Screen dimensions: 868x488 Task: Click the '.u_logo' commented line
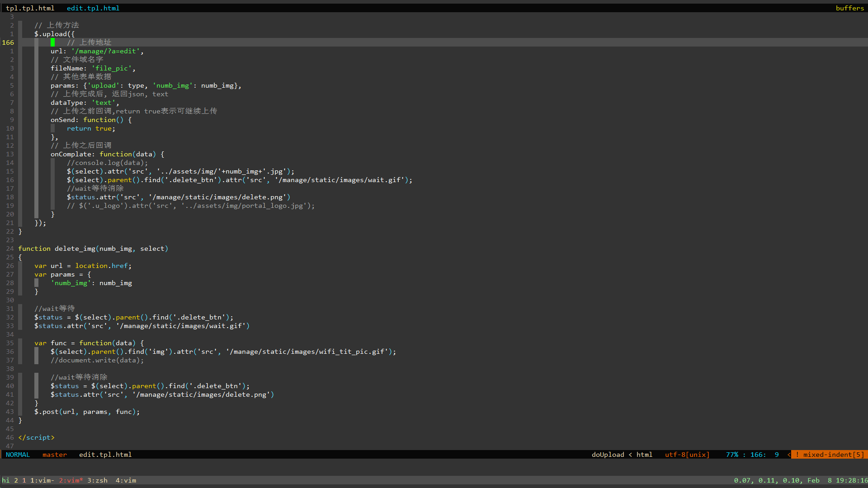191,206
